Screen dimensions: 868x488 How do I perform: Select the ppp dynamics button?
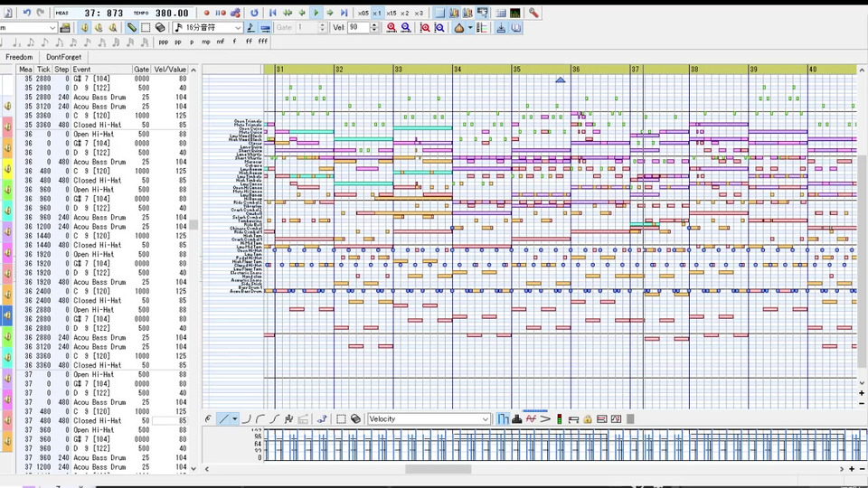[x=164, y=42]
